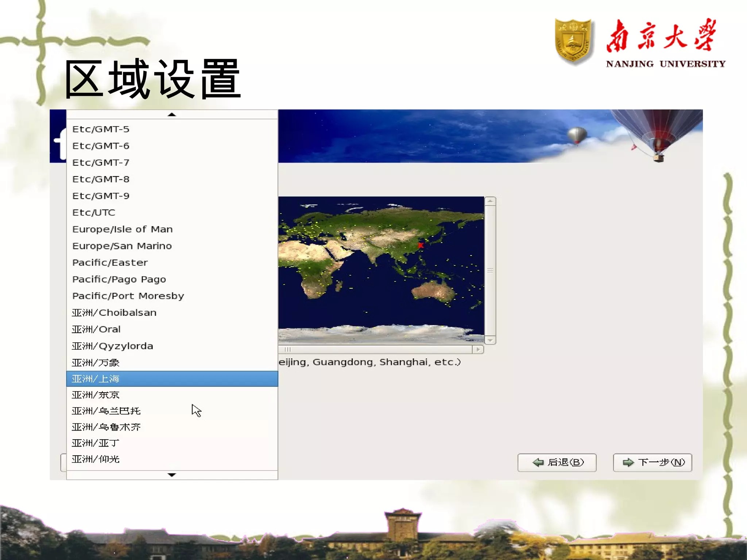The height and width of the screenshot is (560, 747).
Task: Pick 亚洲/亚丁 from the list
Action: coord(172,443)
